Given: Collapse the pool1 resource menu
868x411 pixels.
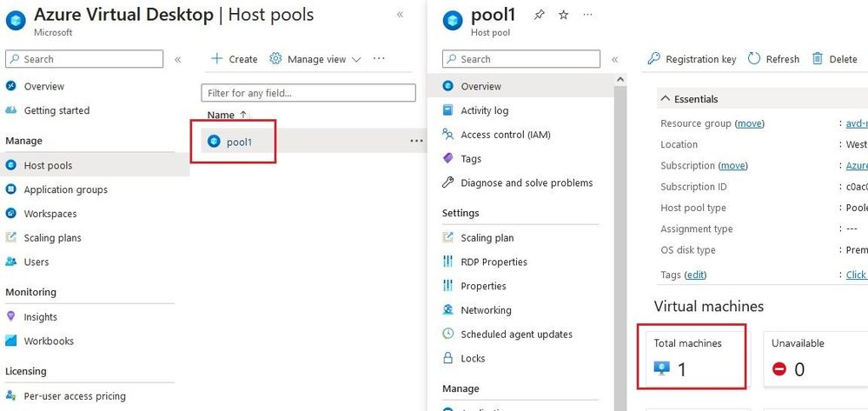Looking at the screenshot, I should 614,59.
